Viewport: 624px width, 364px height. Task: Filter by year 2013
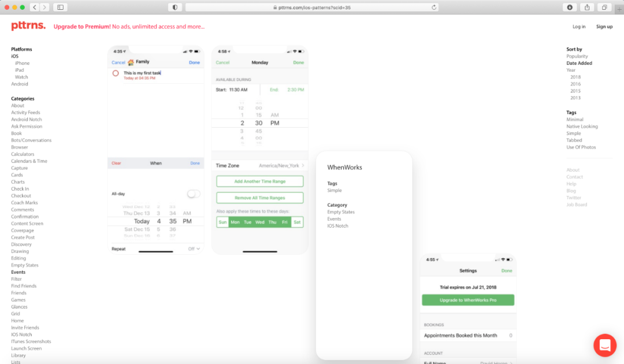pos(575,98)
